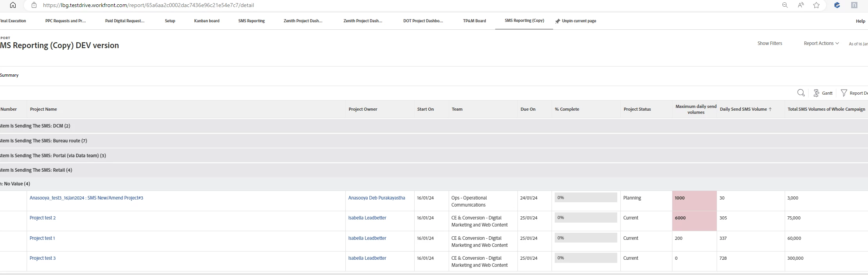Open TP&M Board tab
Viewport: 868px width, 275px height.
coord(474,21)
